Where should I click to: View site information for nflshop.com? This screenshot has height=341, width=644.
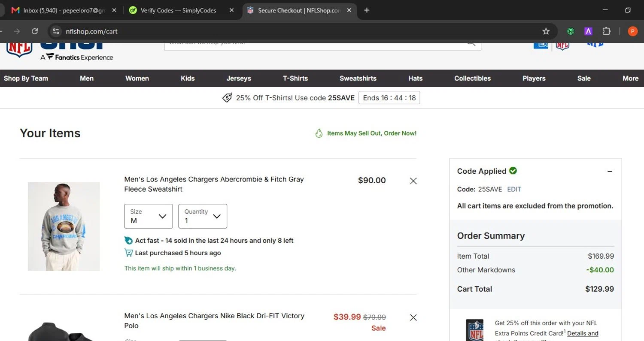coord(55,31)
